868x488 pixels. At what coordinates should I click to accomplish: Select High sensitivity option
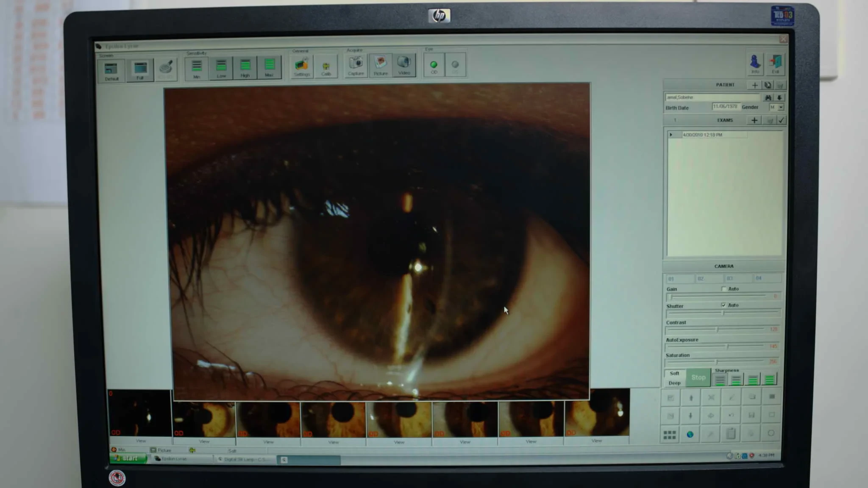[245, 67]
